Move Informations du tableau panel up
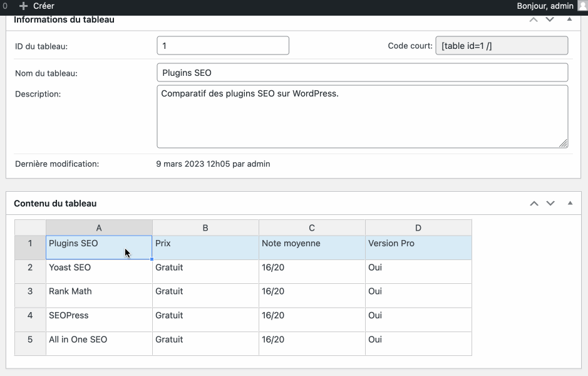This screenshot has width=588, height=376. [534, 19]
